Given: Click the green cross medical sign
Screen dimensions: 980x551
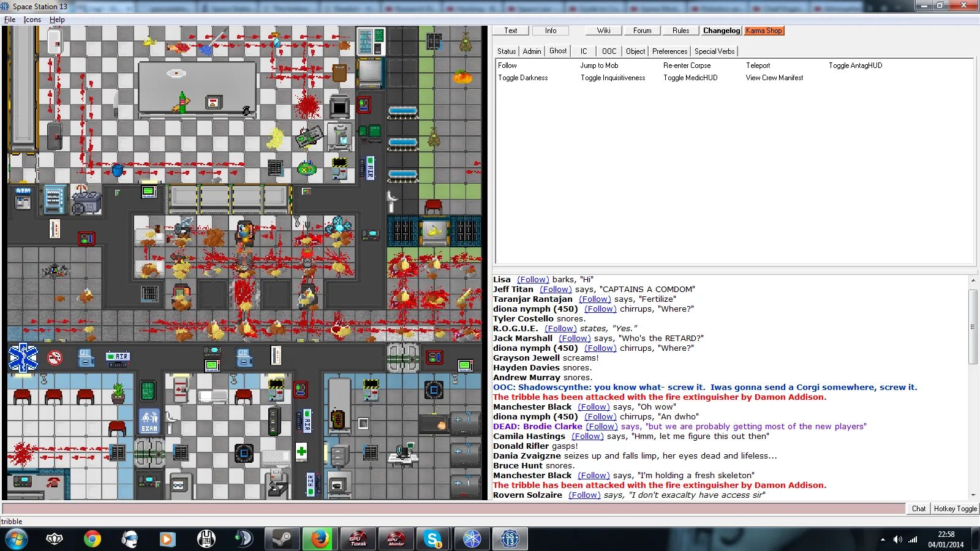Looking at the screenshot, I should tap(301, 452).
